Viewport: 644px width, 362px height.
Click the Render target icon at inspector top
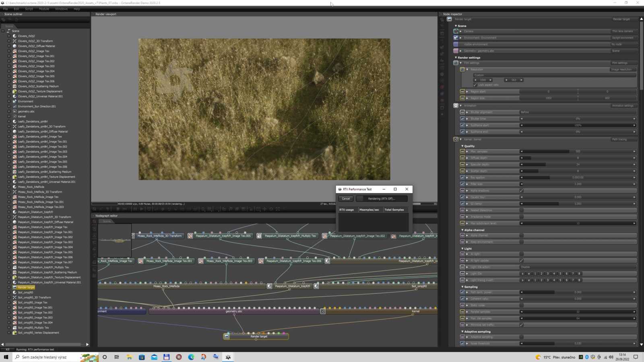(x=449, y=19)
